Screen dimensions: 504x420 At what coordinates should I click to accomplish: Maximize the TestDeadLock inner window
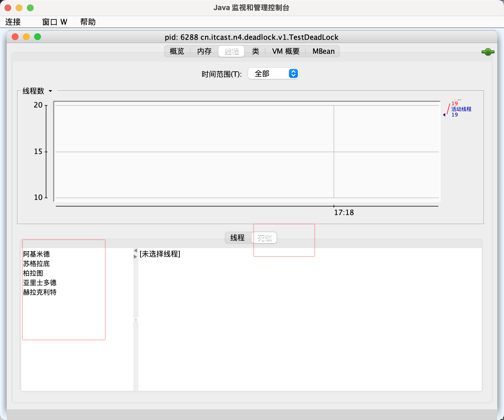point(38,37)
